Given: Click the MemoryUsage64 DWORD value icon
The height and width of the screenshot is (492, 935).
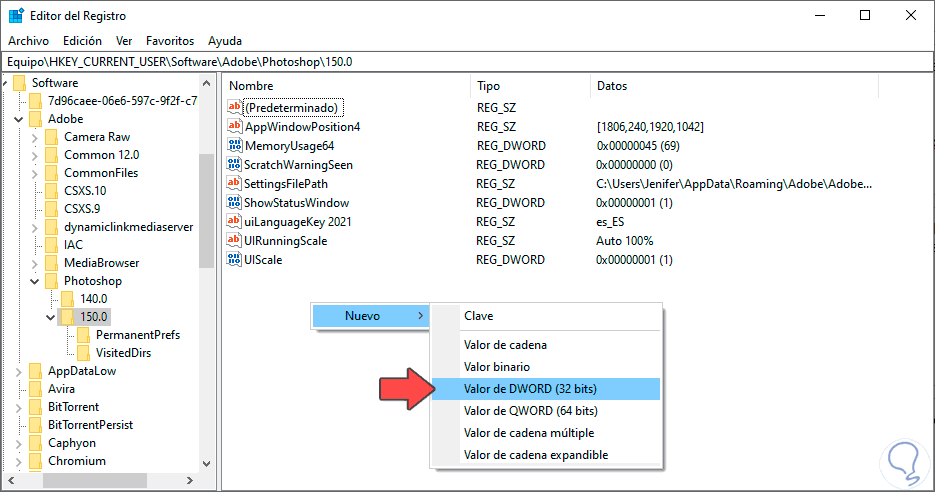Looking at the screenshot, I should pyautogui.click(x=235, y=146).
